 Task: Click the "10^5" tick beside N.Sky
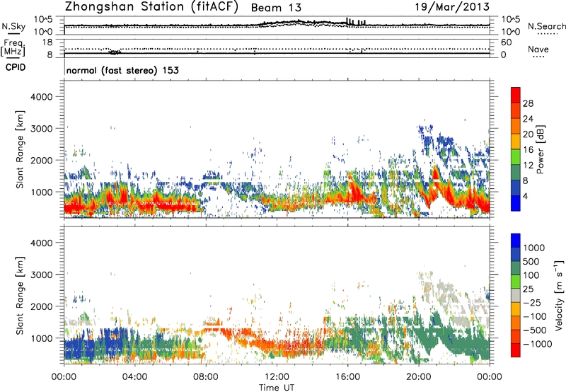point(43,20)
